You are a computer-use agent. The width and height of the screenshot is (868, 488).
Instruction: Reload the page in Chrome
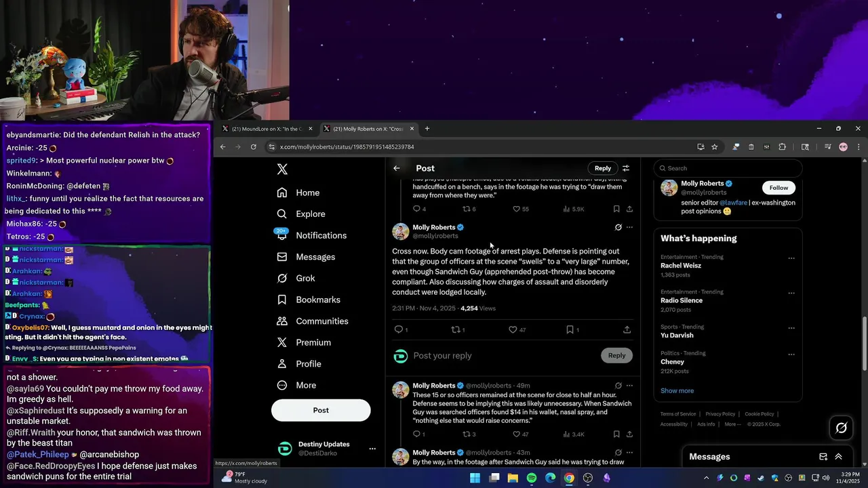tap(254, 146)
